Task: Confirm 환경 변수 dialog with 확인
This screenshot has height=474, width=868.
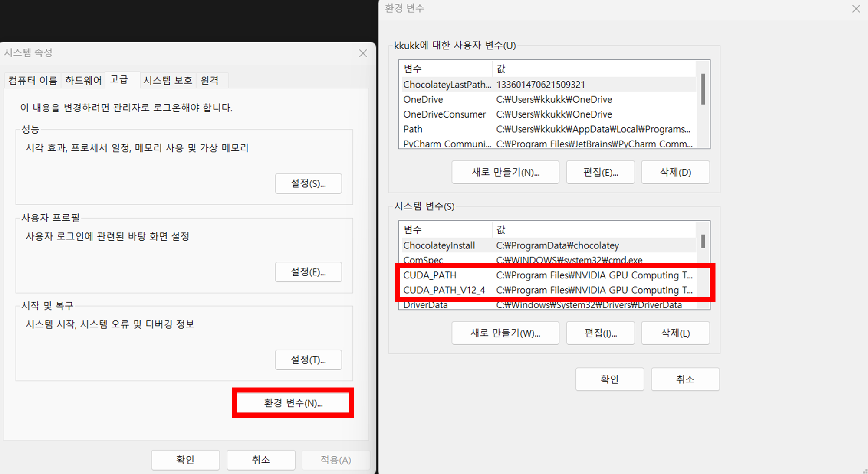Action: (609, 379)
